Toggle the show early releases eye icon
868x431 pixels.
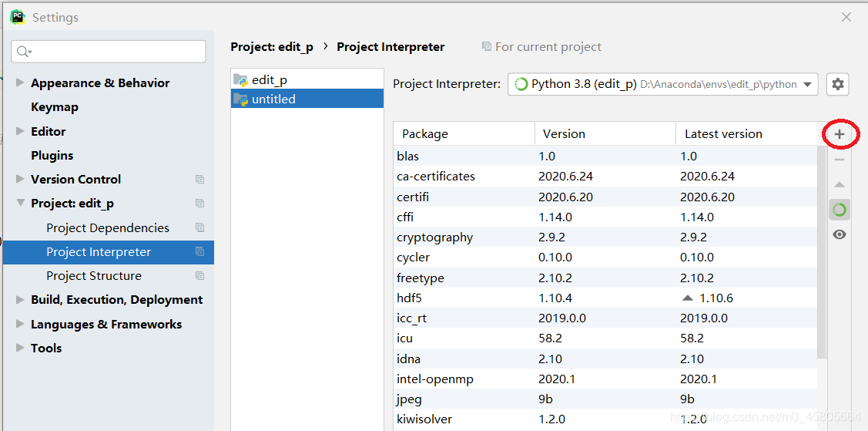click(840, 234)
